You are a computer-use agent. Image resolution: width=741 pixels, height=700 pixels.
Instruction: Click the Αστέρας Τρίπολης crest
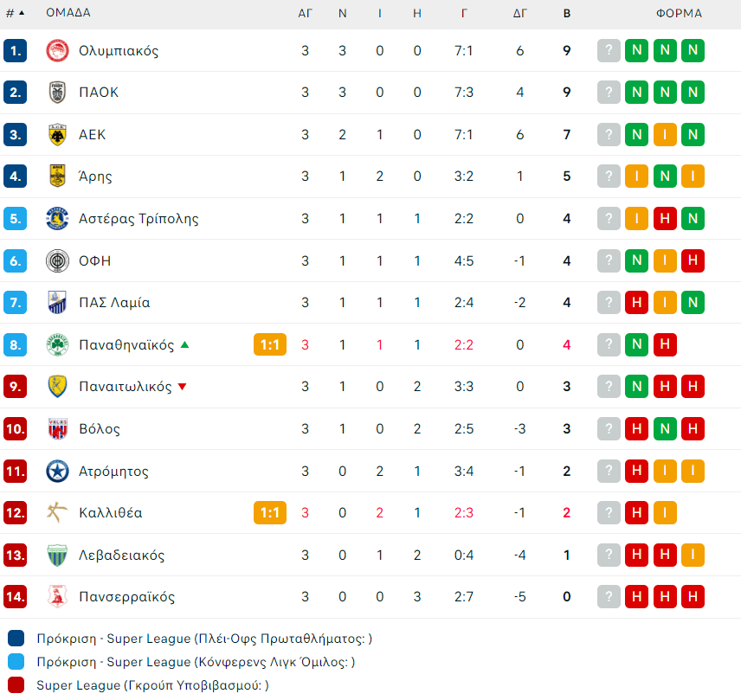click(x=57, y=218)
